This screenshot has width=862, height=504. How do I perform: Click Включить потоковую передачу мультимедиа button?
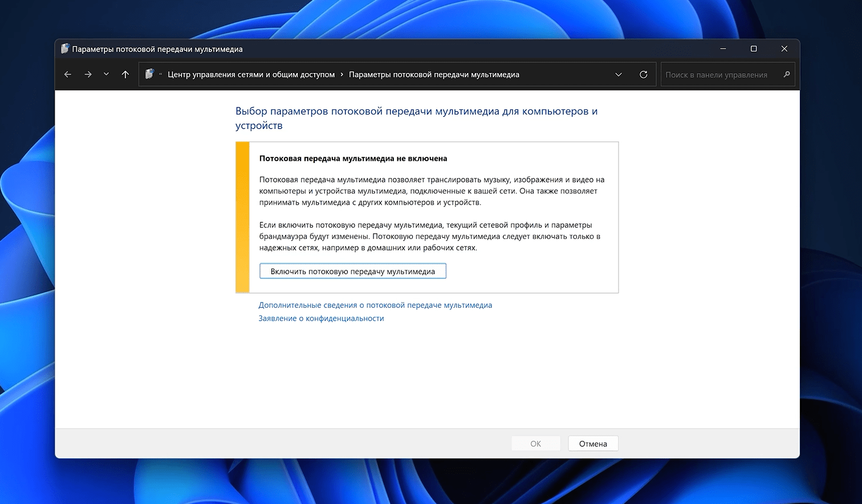click(x=352, y=271)
